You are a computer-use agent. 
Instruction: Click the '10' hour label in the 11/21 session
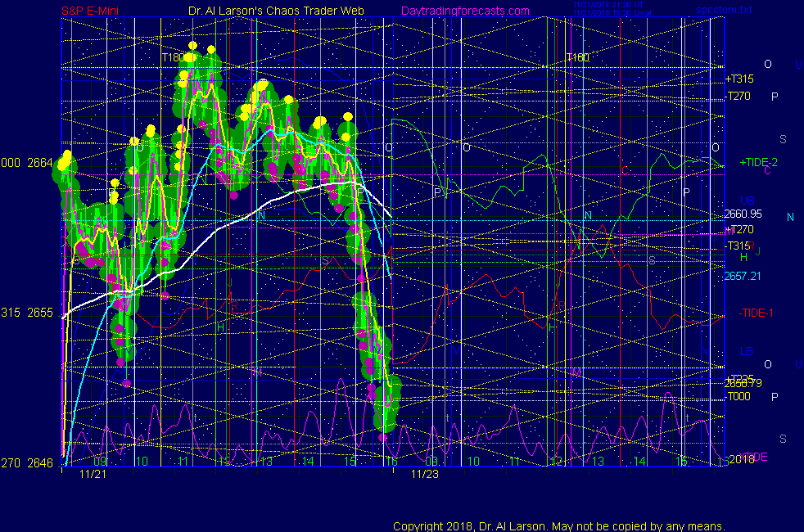click(142, 462)
